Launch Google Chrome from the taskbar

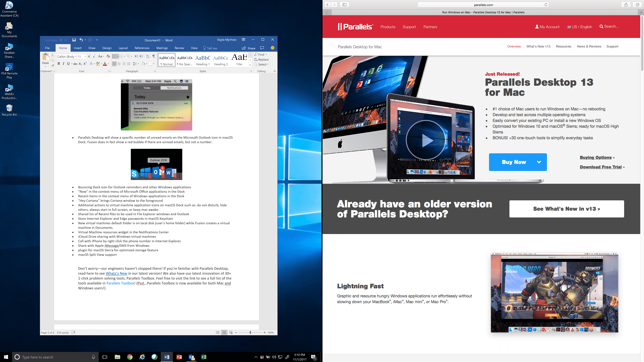(x=130, y=357)
